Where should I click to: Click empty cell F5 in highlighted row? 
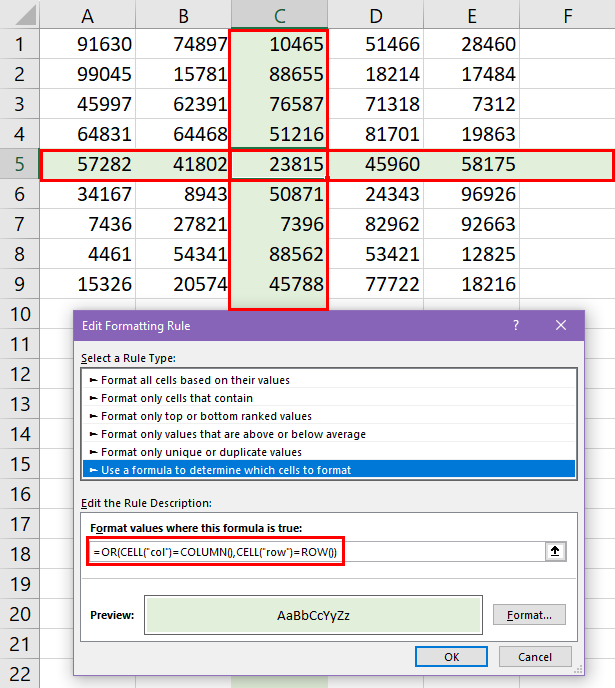pyautogui.click(x=566, y=164)
